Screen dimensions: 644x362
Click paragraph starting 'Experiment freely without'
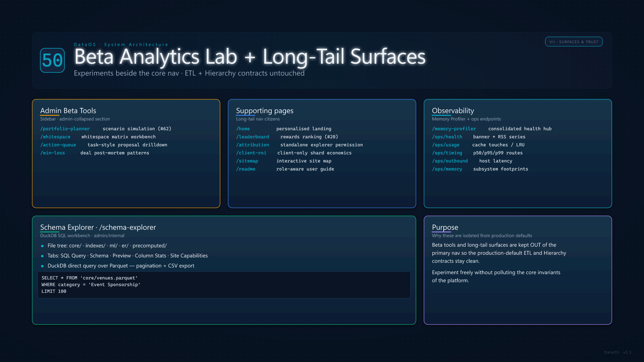click(496, 277)
